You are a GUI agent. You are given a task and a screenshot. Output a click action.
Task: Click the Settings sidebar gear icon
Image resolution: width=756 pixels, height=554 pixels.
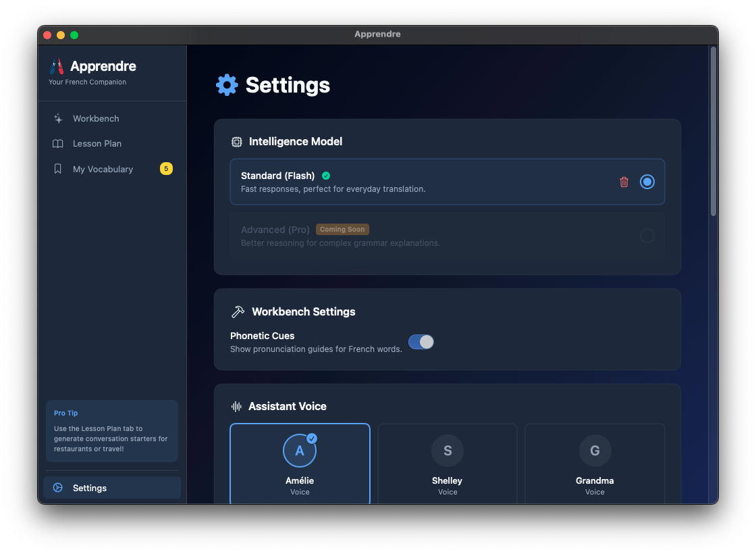click(58, 487)
